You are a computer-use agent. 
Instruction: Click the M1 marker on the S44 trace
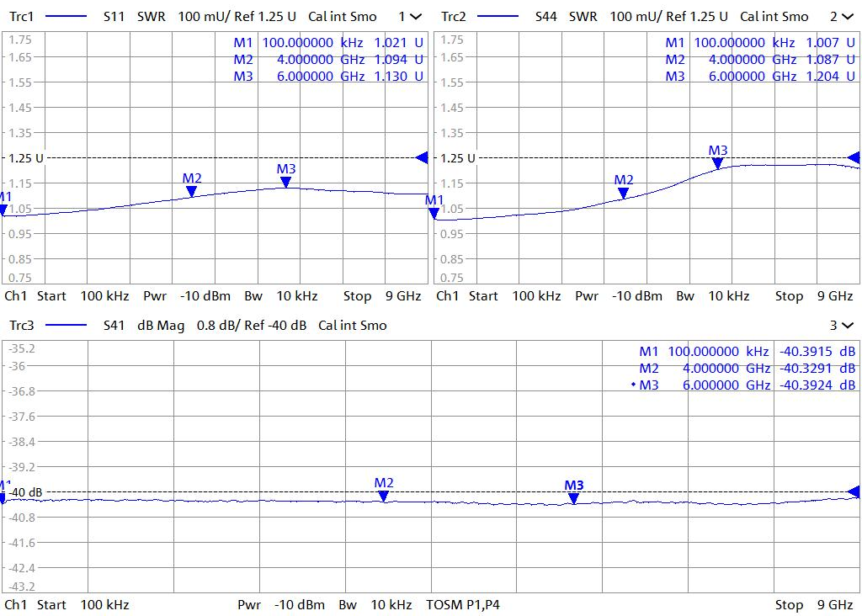point(434,213)
